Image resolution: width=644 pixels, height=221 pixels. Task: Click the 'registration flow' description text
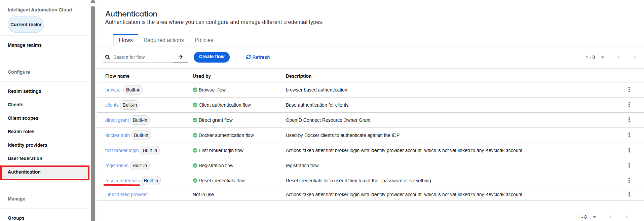point(302,165)
